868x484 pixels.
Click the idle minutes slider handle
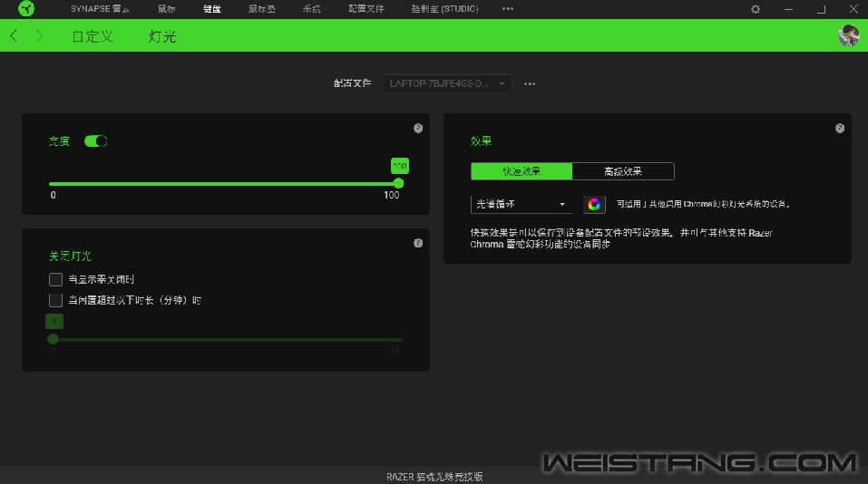pos(53,339)
